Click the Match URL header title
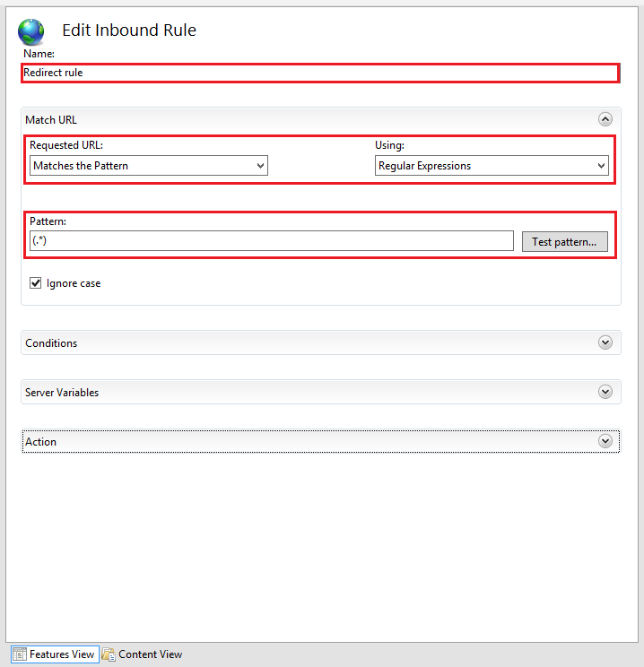The height and width of the screenshot is (667, 644). 51,119
